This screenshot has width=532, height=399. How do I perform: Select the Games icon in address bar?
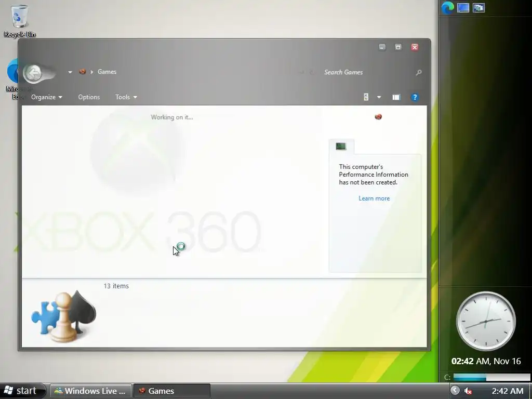coord(82,72)
